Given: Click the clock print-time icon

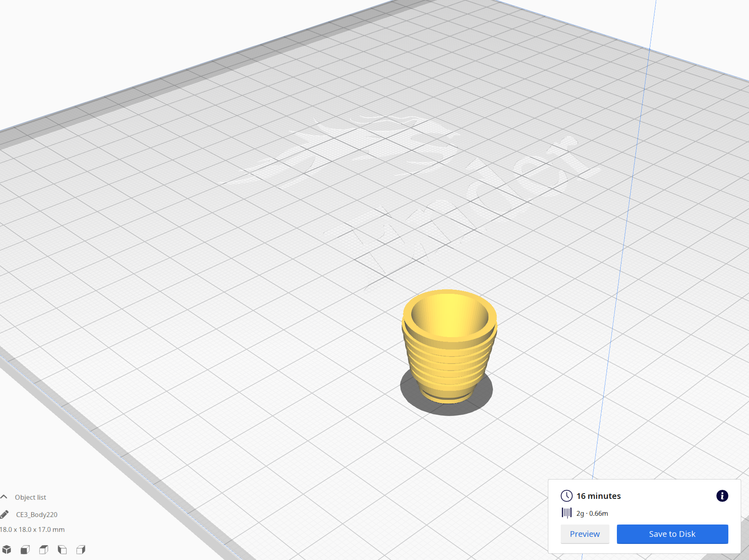Looking at the screenshot, I should 566,496.
